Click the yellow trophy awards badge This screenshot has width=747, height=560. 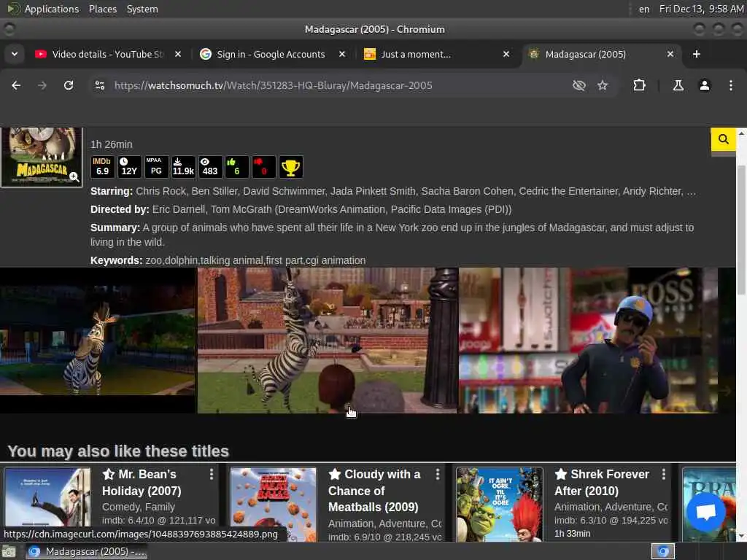pos(290,167)
